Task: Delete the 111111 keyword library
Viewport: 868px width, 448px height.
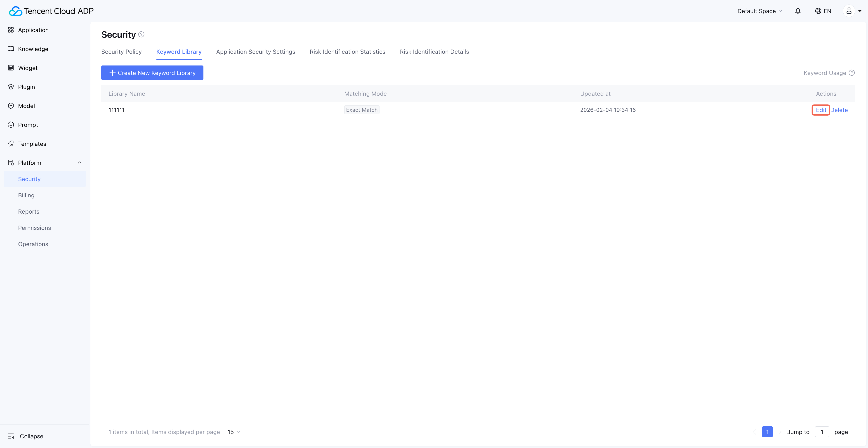Action: pyautogui.click(x=839, y=110)
